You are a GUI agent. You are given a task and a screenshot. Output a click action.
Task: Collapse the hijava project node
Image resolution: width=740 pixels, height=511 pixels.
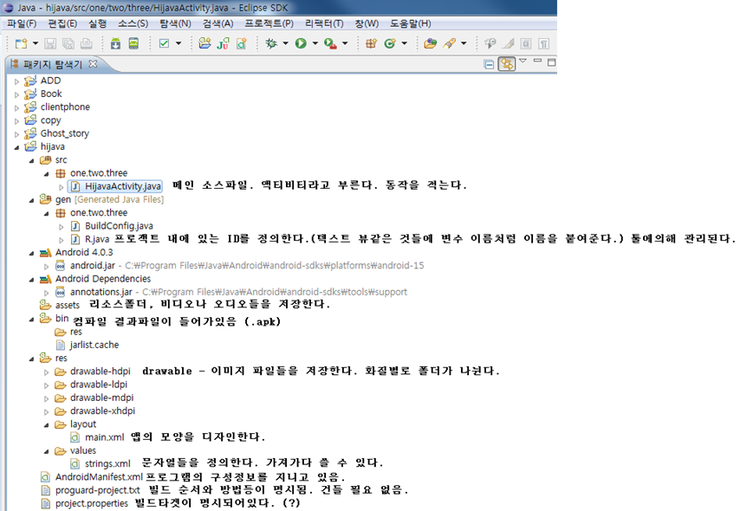17,147
